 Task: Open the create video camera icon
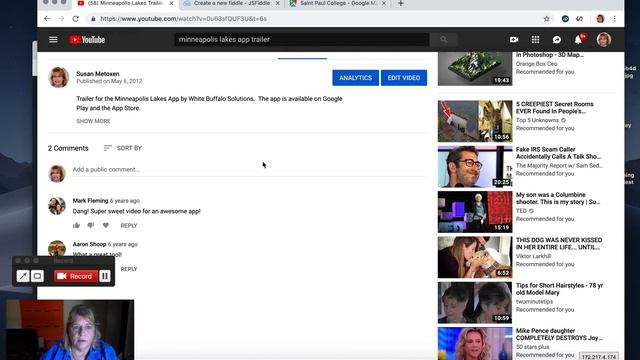click(514, 40)
